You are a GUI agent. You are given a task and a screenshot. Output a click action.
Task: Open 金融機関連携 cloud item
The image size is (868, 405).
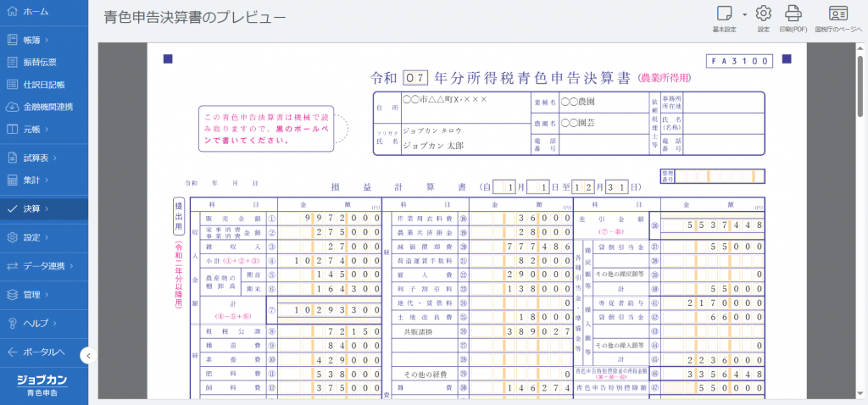click(47, 107)
